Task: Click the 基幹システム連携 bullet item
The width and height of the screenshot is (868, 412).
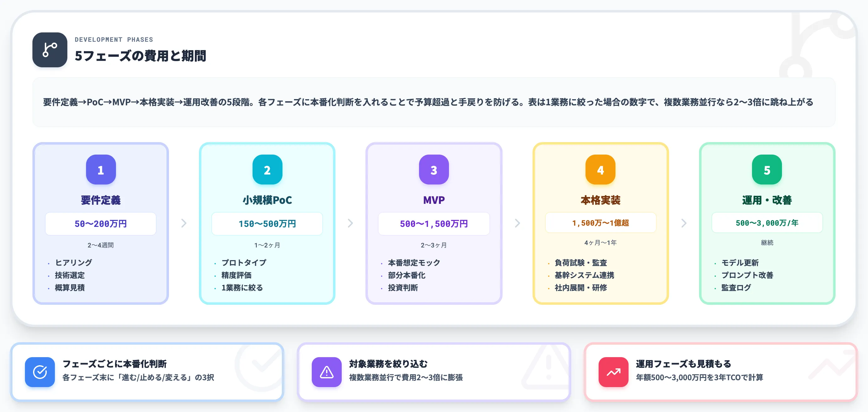Action: pyautogui.click(x=585, y=275)
